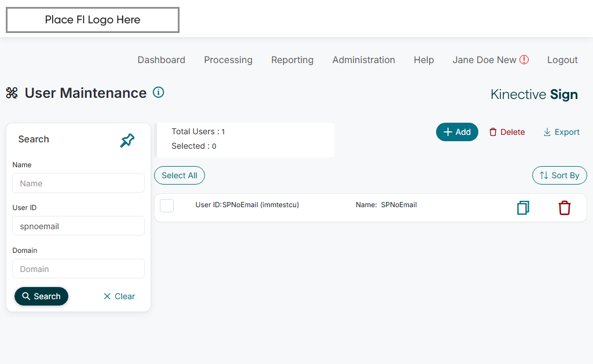Pin the Search panel with pushpin icon
The image size is (593, 364).
[127, 140]
